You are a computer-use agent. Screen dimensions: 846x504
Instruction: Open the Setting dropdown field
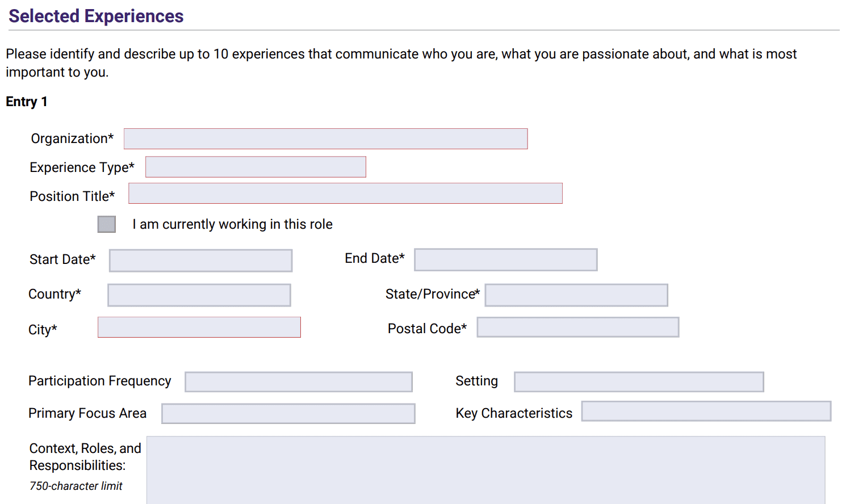[639, 382]
